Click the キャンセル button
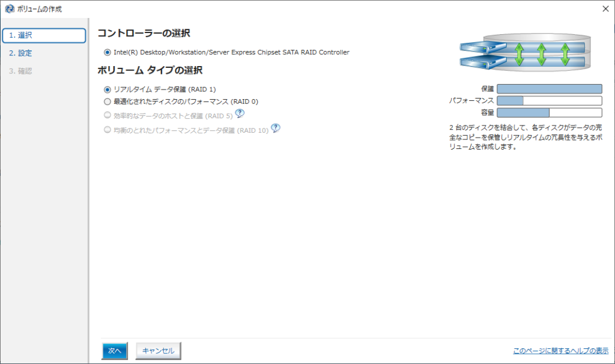615x364 pixels. click(x=159, y=351)
